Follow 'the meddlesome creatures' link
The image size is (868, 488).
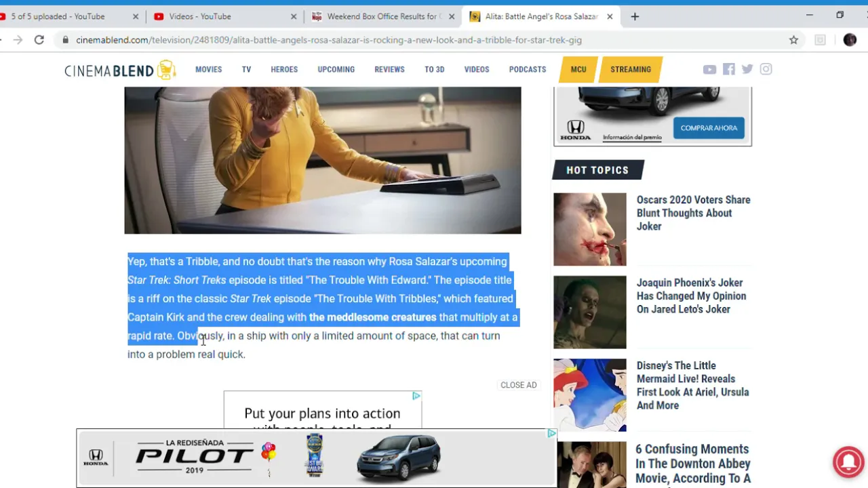click(372, 317)
